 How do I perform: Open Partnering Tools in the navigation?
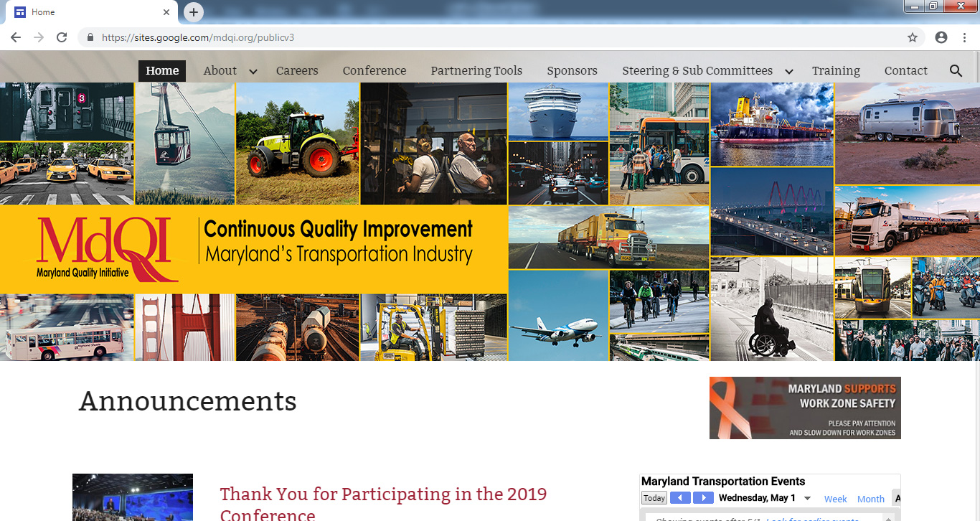[476, 70]
